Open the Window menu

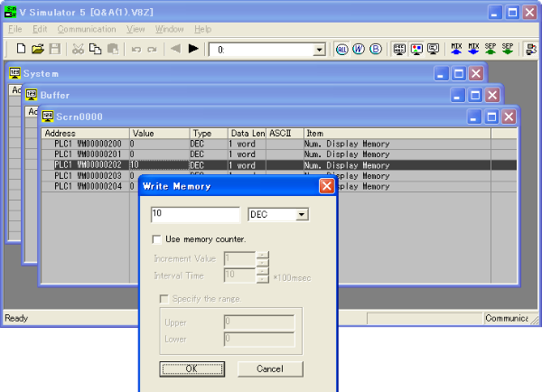click(169, 29)
